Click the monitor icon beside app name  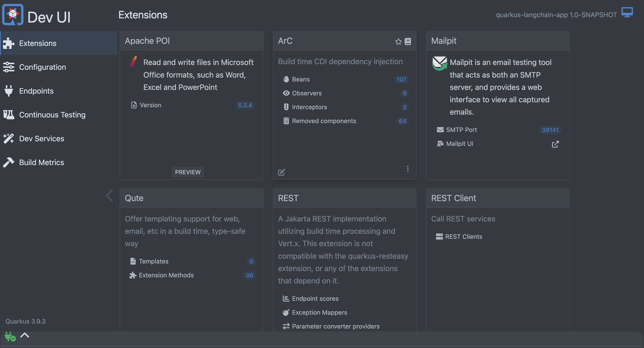click(x=627, y=13)
